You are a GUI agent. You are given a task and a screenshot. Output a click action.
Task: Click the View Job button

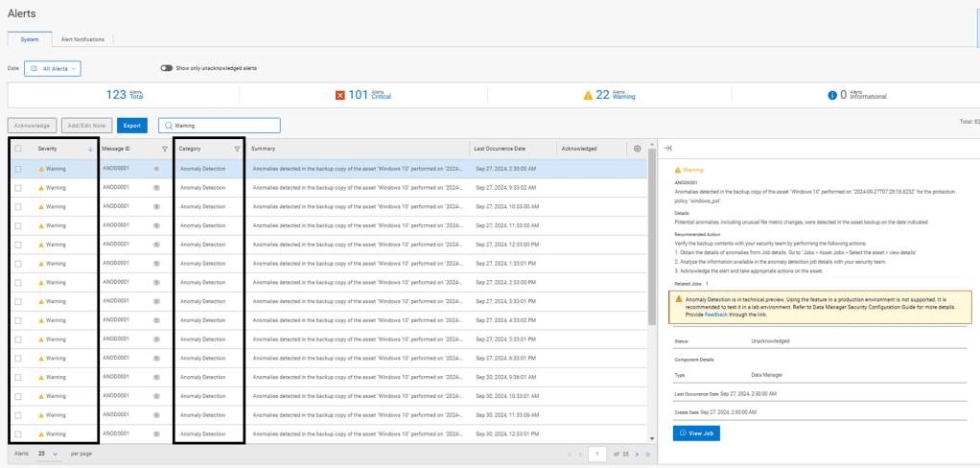pyautogui.click(x=696, y=433)
